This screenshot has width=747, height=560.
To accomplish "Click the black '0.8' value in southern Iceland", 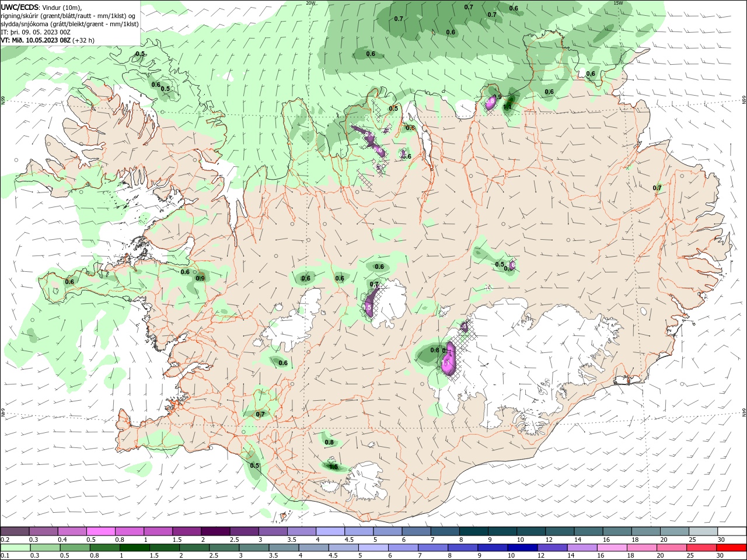I will 329,442.
